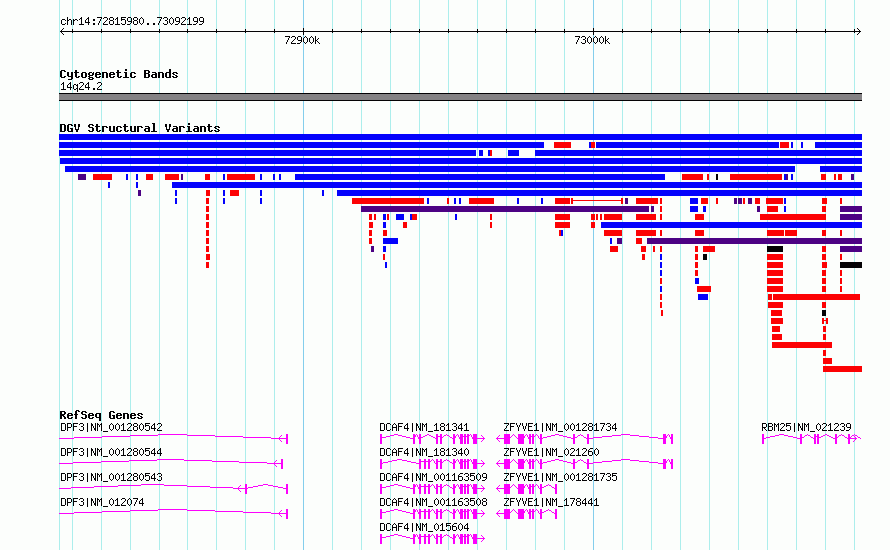The image size is (890, 550).
Task: Open the DPF3|NM_012074 gene label
Action: (102, 502)
